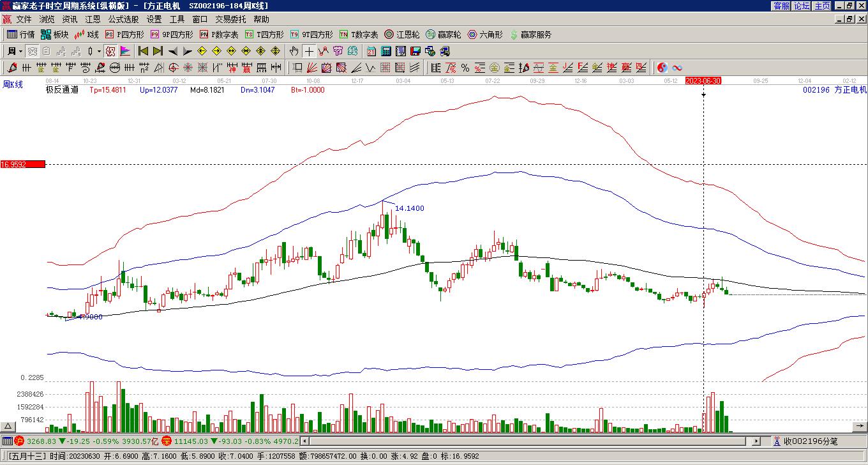Open the 9T四方形 tool
868x465 pixels.
[x=311, y=34]
